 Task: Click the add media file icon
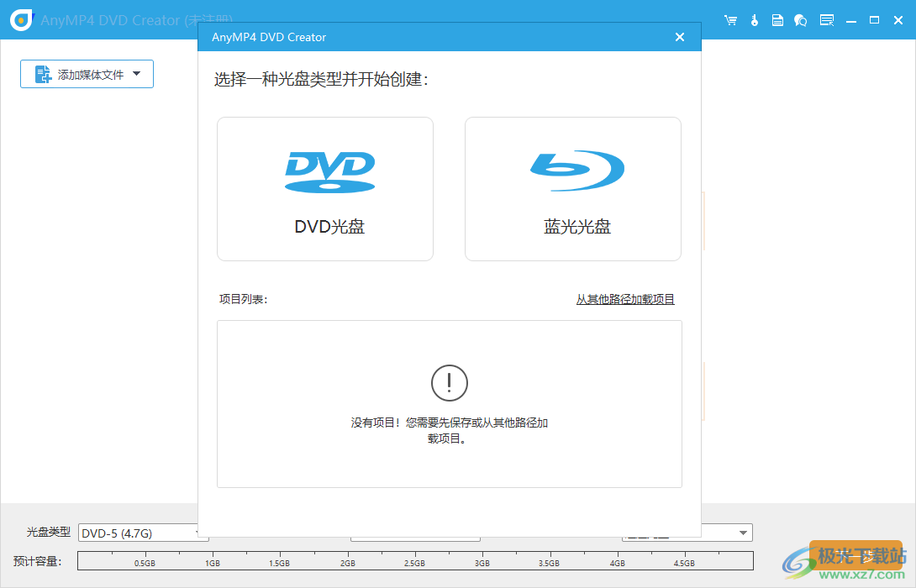coord(41,74)
